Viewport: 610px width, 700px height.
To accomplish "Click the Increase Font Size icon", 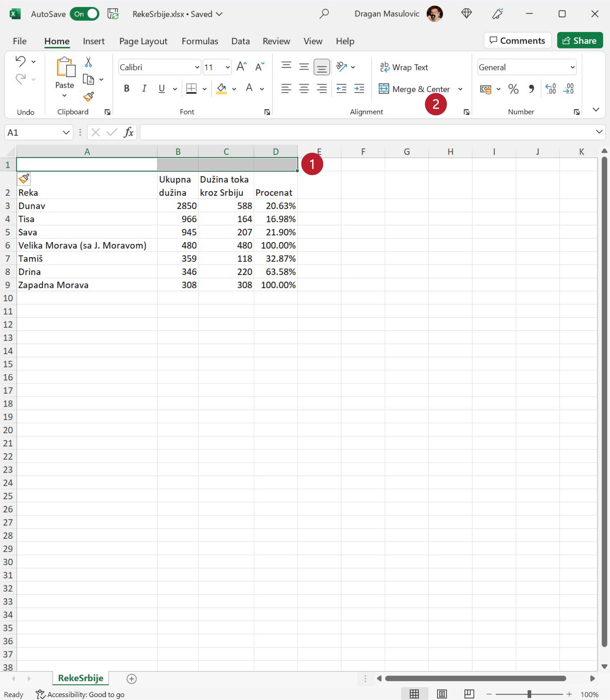I will coord(241,67).
